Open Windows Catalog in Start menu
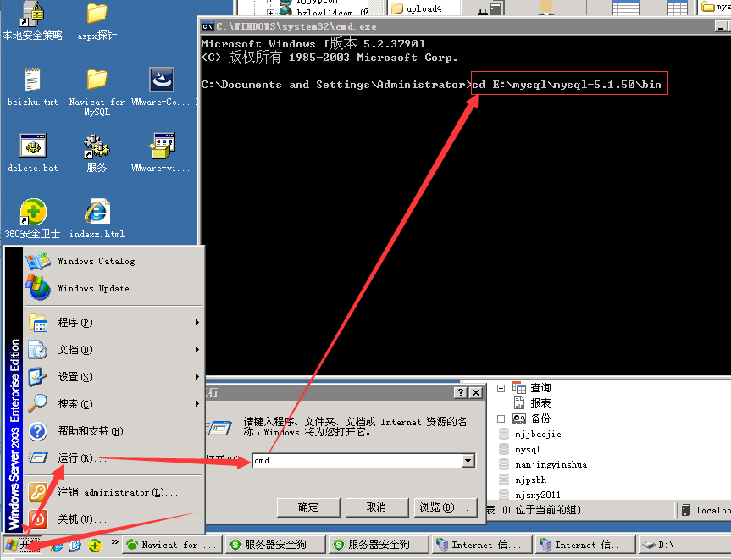The image size is (731, 560). click(114, 261)
